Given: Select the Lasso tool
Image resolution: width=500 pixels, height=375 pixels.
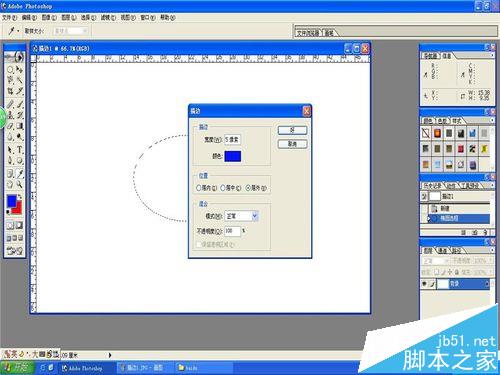Looking at the screenshot, I should 10,80.
